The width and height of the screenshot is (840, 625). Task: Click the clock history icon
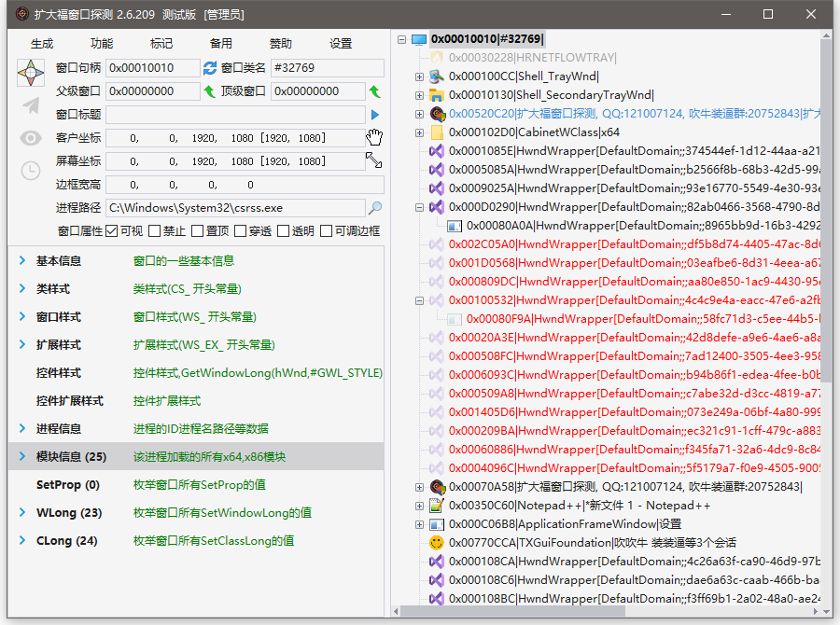(x=31, y=172)
